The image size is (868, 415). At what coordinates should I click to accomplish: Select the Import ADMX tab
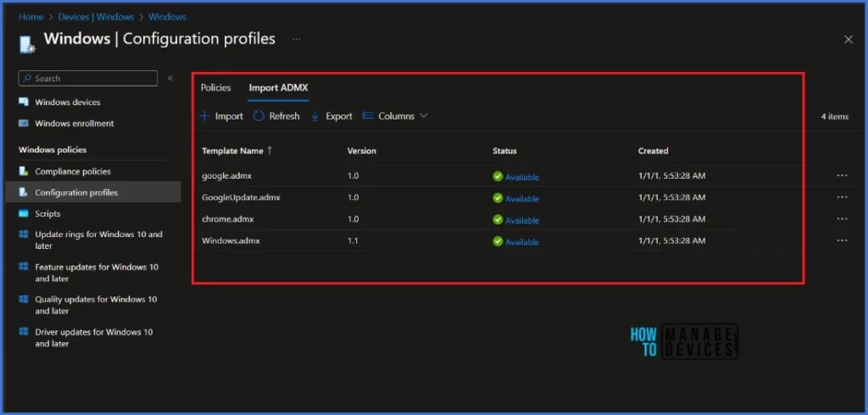pyautogui.click(x=278, y=87)
